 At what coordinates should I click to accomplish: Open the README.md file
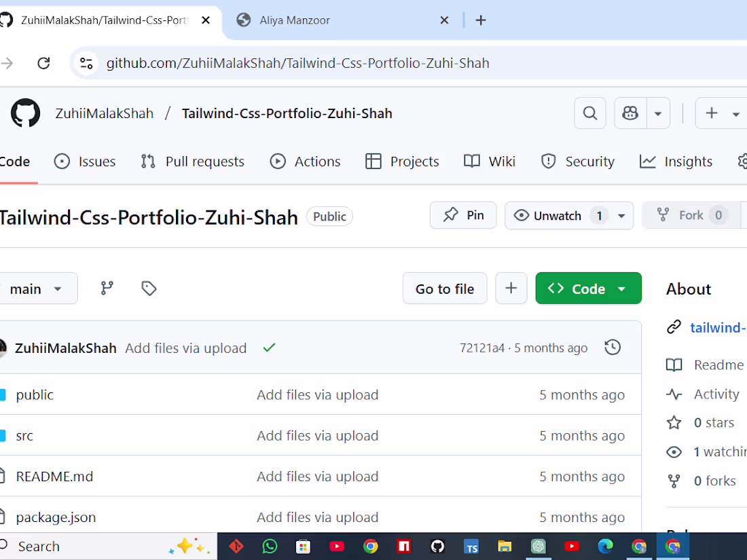click(54, 476)
